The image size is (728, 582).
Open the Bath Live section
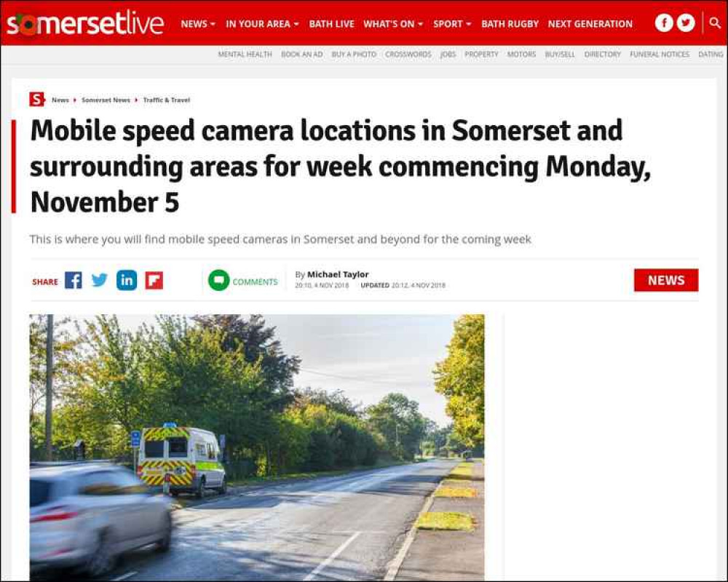click(x=331, y=24)
